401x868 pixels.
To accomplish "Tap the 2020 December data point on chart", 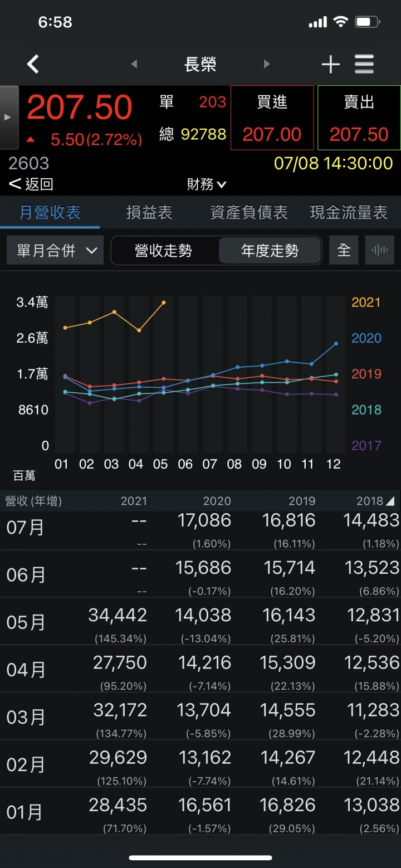I will coord(336,344).
